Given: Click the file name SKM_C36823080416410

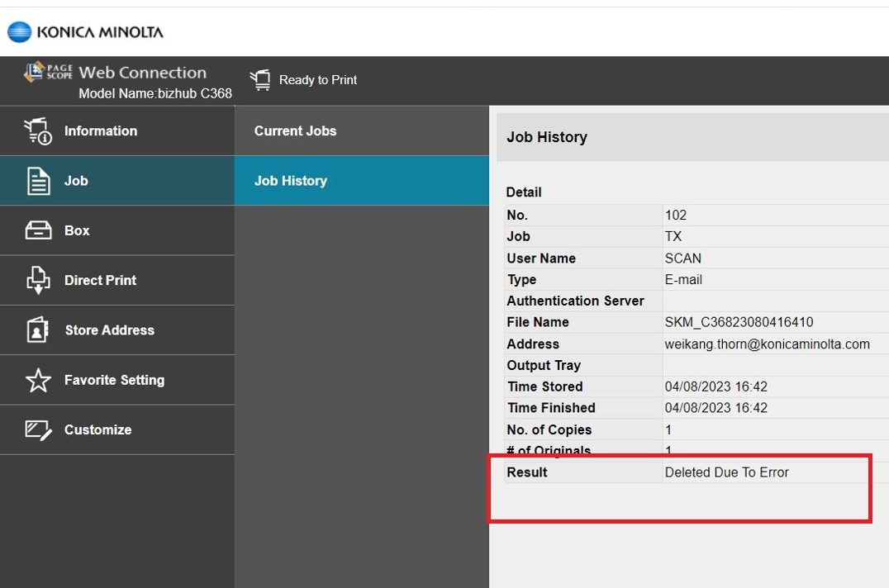Looking at the screenshot, I should [739, 323].
